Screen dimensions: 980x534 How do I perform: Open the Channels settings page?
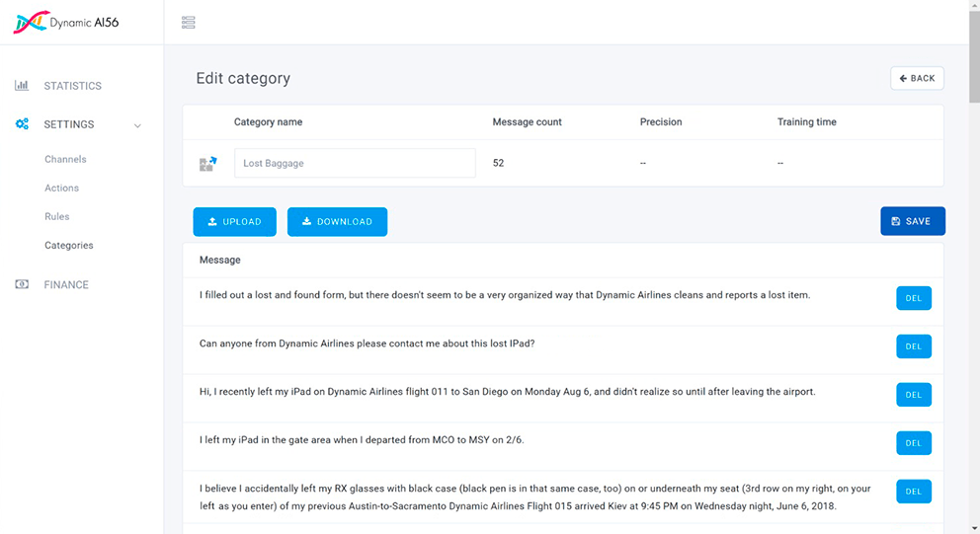[x=65, y=159]
